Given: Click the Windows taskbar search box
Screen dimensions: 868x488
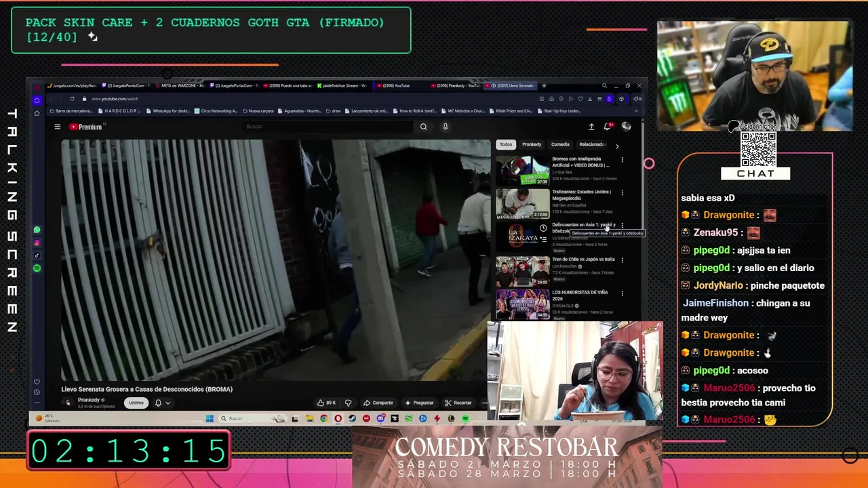Looking at the screenshot, I should click(x=252, y=418).
